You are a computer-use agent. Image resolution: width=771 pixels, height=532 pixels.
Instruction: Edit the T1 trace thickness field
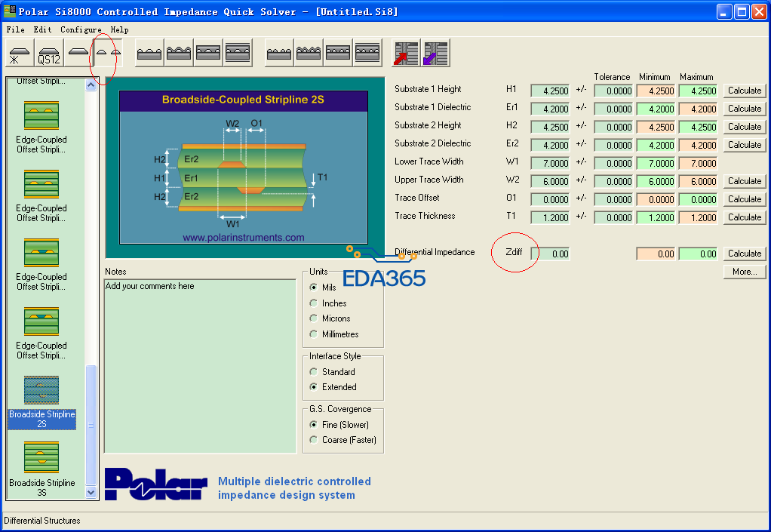[x=550, y=218]
